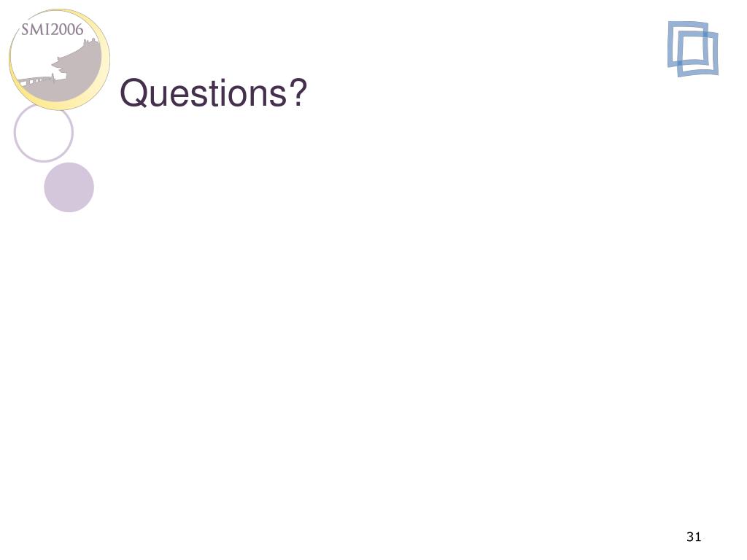Select the front blue square outline
Screen dimensions: 747x560
[698, 53]
